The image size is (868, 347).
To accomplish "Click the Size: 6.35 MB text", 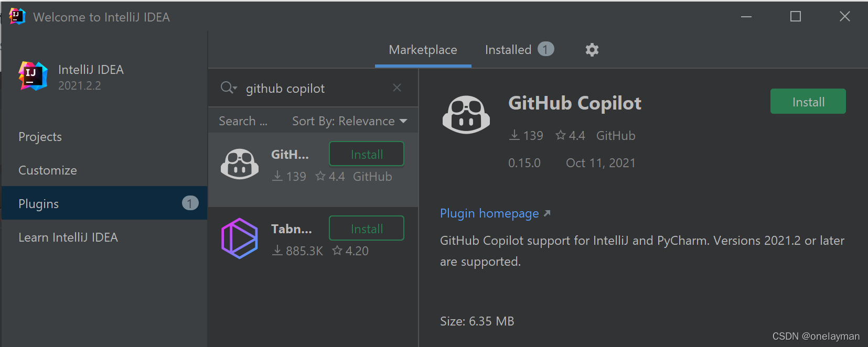I will (x=477, y=321).
